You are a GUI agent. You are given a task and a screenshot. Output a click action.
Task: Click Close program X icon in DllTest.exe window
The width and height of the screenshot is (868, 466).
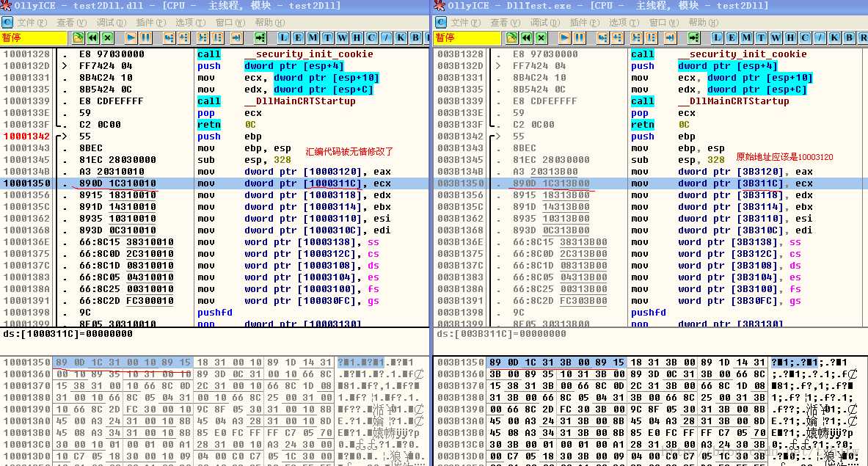[x=541, y=37]
